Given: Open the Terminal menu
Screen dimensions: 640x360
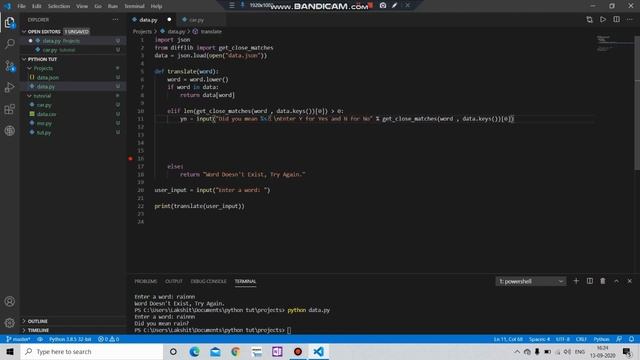Looking at the screenshot, I should point(134,6).
